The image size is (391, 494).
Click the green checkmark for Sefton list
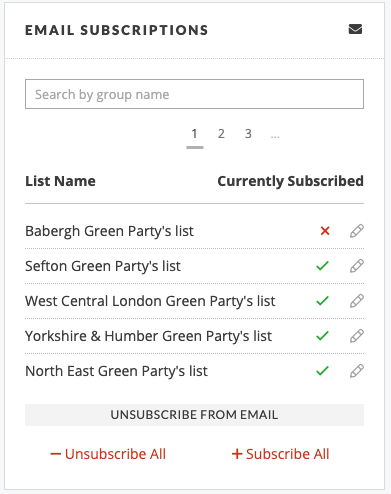pos(322,266)
